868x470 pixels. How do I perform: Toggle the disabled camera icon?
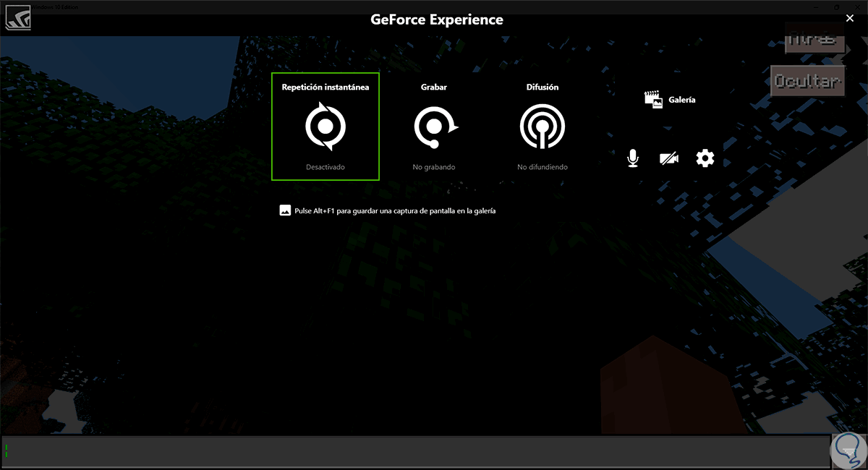(x=669, y=158)
